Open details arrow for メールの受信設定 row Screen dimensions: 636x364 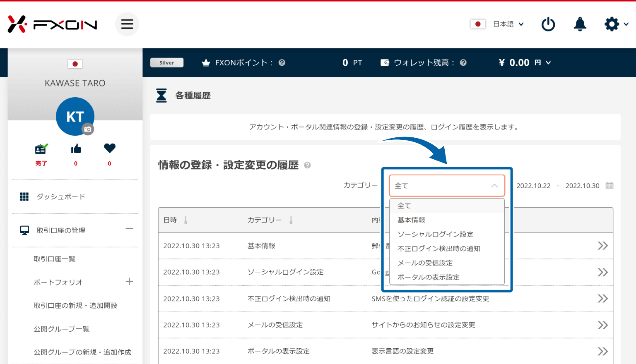point(602,325)
